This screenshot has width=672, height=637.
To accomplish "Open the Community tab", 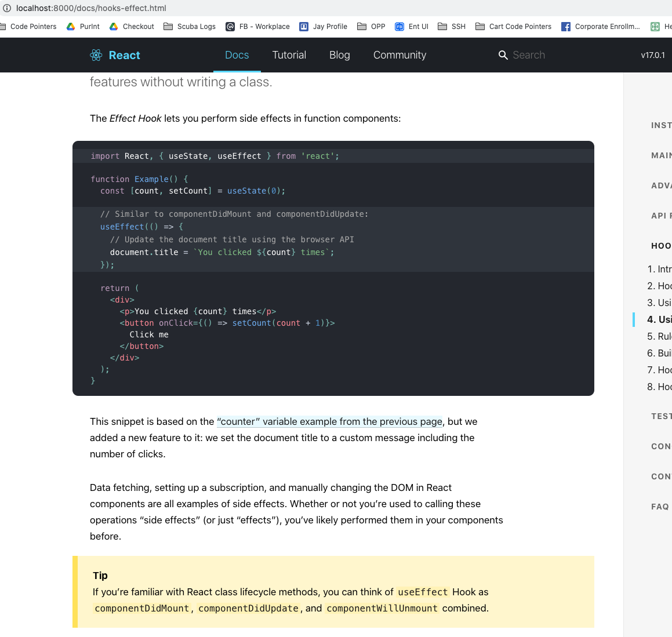I will (x=400, y=55).
